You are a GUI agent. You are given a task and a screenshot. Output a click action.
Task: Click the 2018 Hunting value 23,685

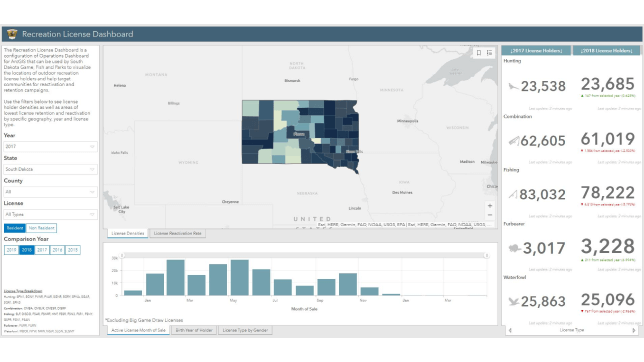608,84
